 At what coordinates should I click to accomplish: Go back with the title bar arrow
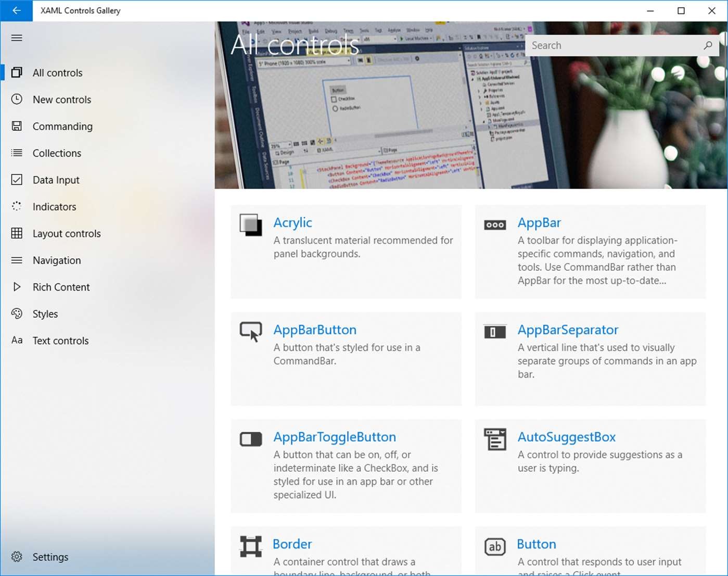[17, 10]
